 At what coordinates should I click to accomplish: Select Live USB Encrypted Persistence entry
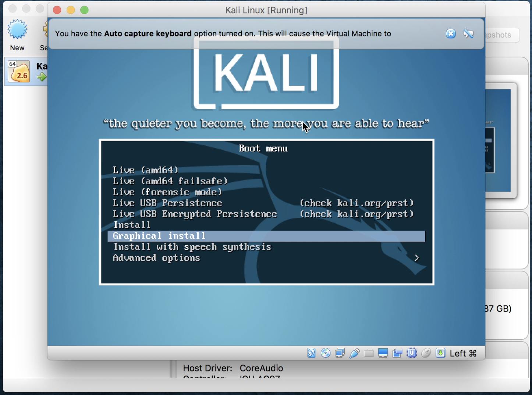pyautogui.click(x=195, y=214)
